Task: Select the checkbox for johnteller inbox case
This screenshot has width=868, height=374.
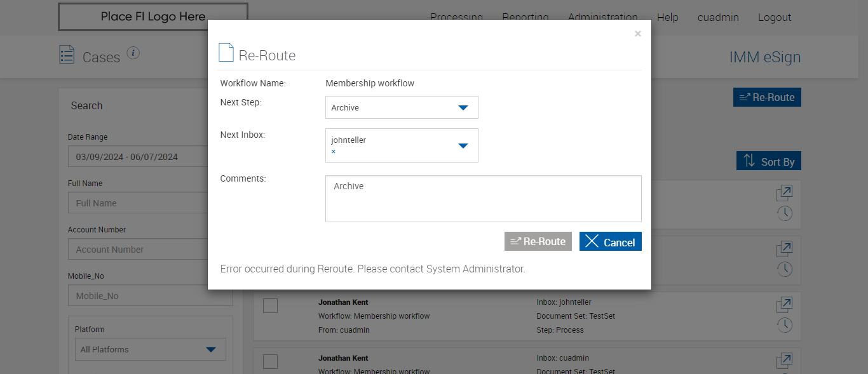Action: pos(270,305)
